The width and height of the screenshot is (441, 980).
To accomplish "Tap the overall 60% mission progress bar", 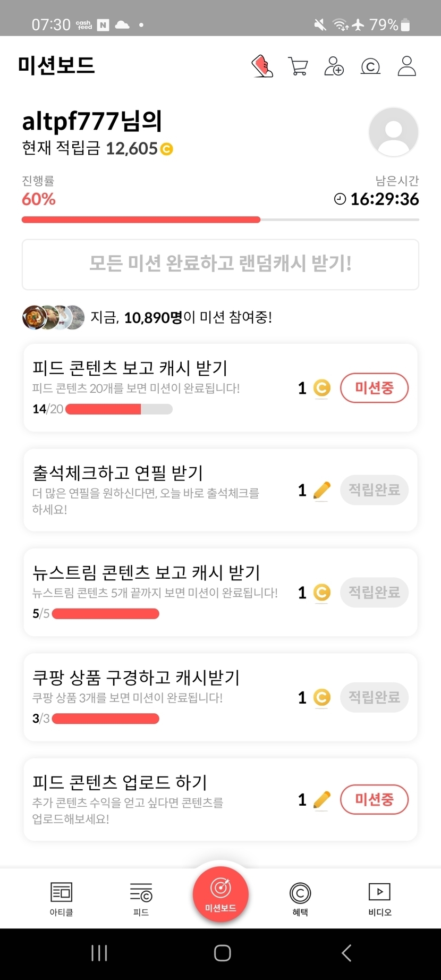I will [x=220, y=219].
